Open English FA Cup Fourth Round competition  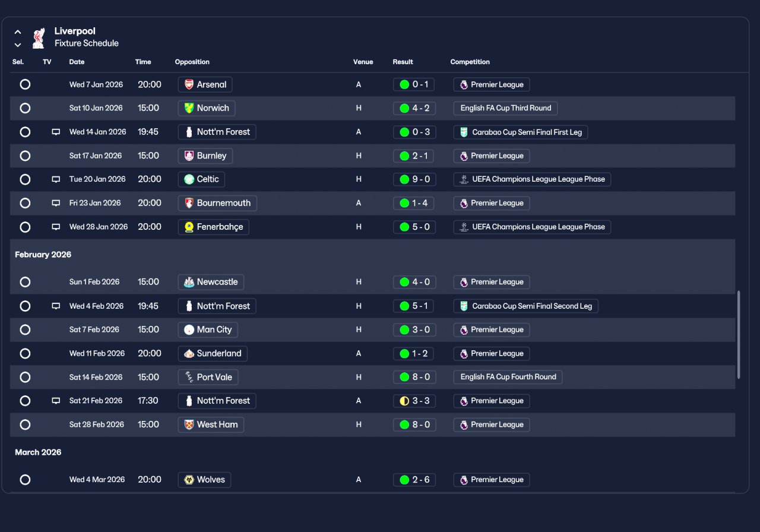508,377
